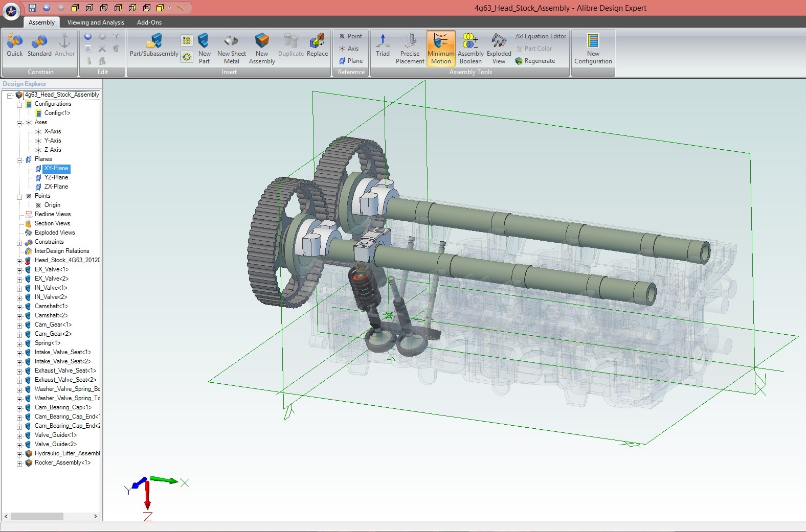Insert a reference Plane
This screenshot has width=806, height=532.
tap(351, 61)
